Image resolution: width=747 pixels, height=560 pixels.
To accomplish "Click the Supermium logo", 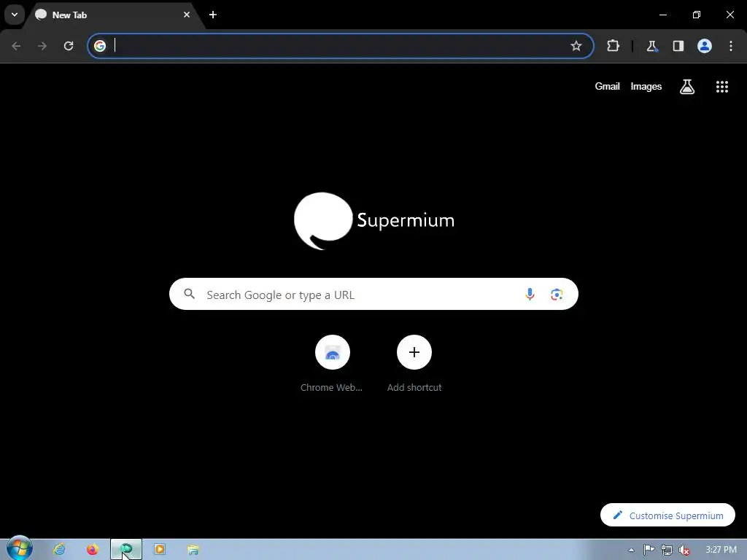I will tap(374, 221).
